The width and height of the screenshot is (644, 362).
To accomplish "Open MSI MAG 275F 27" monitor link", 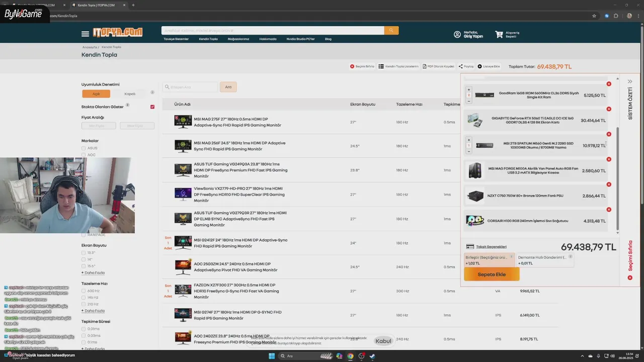I will click(237, 122).
